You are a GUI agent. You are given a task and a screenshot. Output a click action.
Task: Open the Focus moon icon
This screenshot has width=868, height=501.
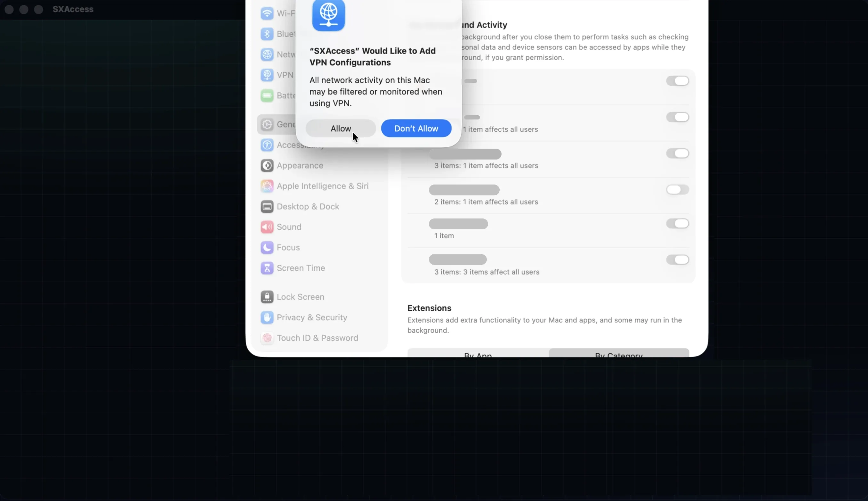267,247
